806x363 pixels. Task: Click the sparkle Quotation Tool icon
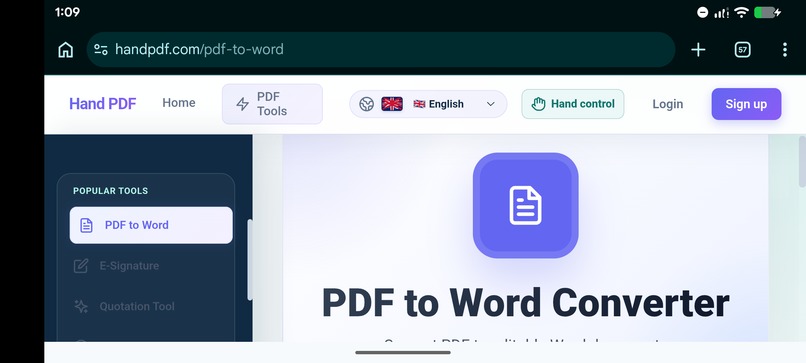(x=81, y=306)
